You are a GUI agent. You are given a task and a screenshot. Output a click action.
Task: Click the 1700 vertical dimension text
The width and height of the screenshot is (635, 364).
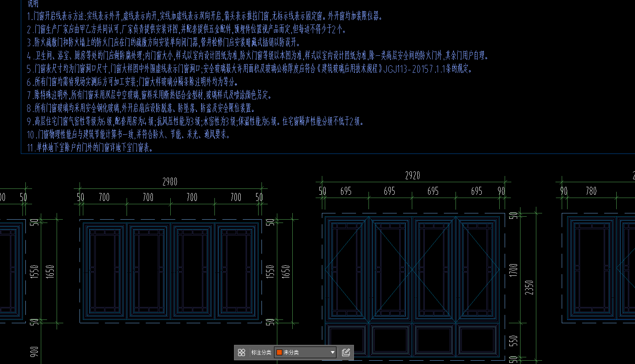click(x=513, y=270)
